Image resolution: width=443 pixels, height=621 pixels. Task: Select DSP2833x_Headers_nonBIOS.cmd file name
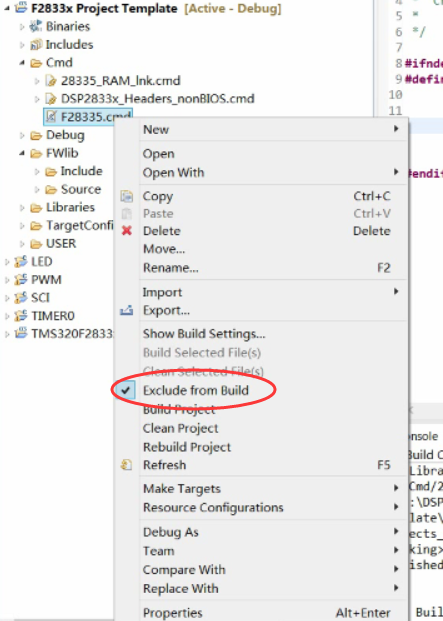[x=158, y=99]
